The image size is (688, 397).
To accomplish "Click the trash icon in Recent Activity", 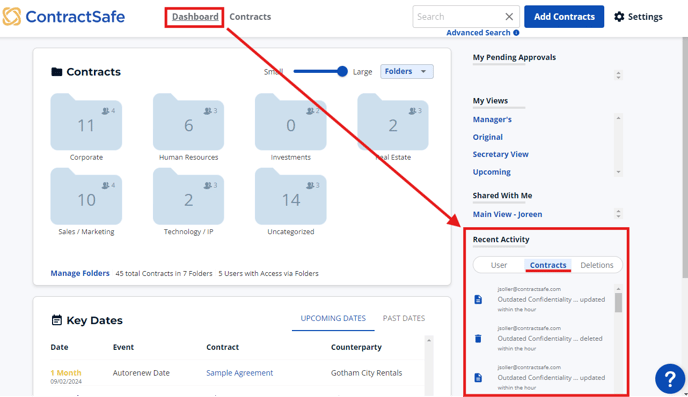I will pyautogui.click(x=478, y=338).
